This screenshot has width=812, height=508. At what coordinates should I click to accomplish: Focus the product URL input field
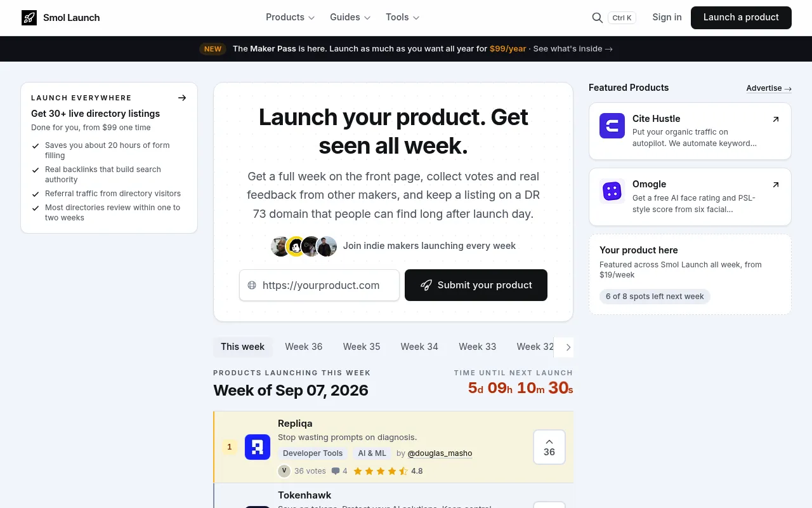tap(319, 285)
